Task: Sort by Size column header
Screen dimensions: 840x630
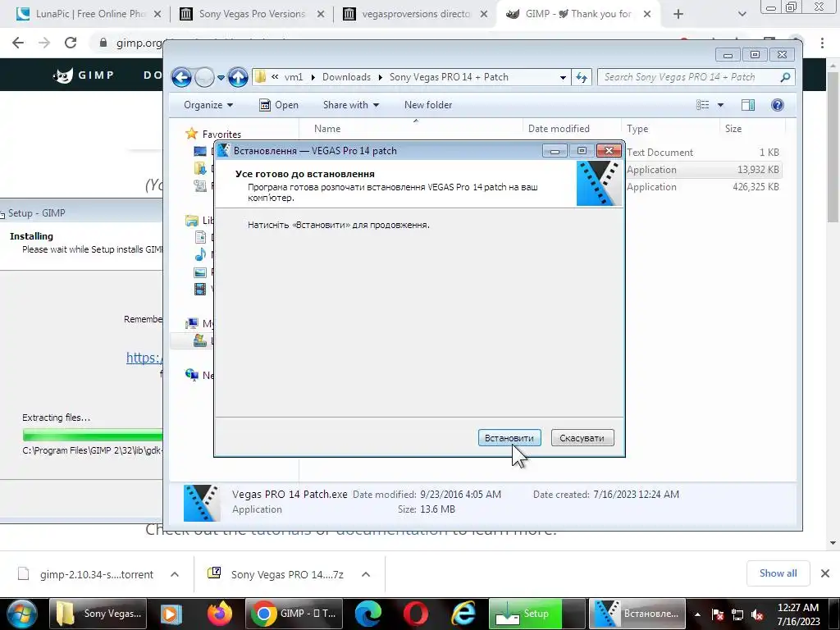Action: pos(733,129)
